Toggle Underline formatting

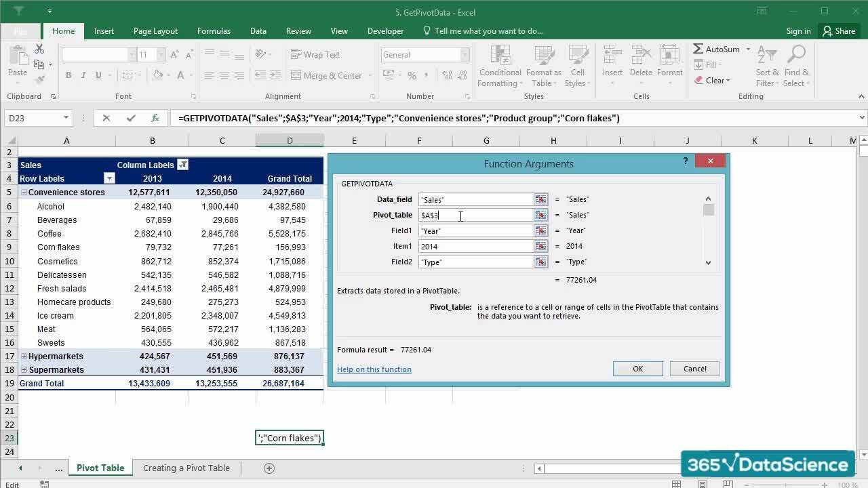point(98,75)
